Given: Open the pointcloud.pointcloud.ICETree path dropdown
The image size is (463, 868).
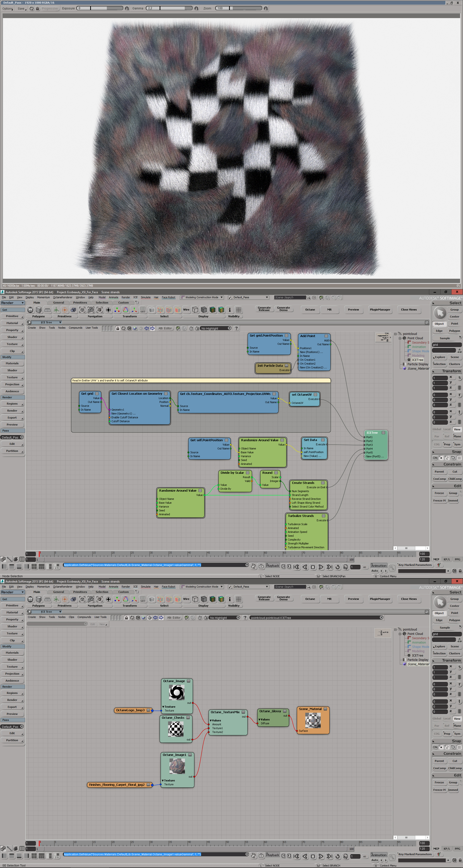Looking at the screenshot, I should (x=381, y=618).
